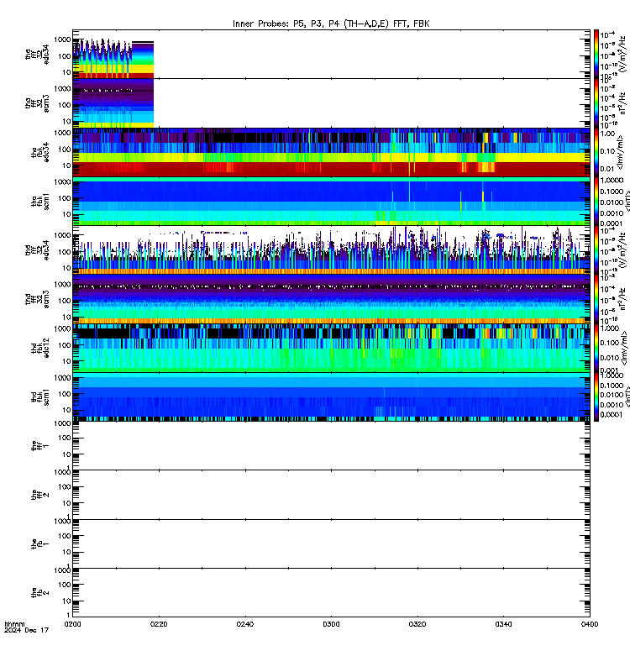Click the color bar beside the tha scm3 FFT panel
The height and width of the screenshot is (672, 630).
click(x=596, y=103)
